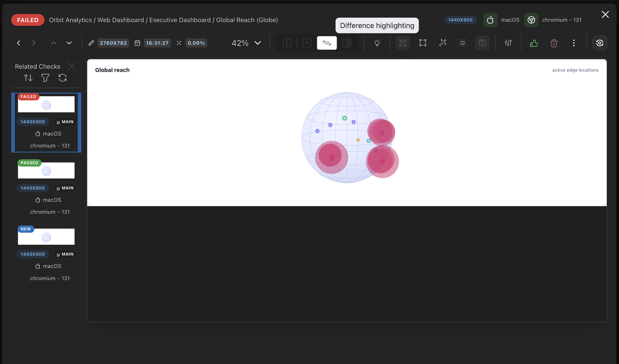Viewport: 619px width, 364px height.
Task: Filter related checks with funnel icon
Action: click(45, 78)
